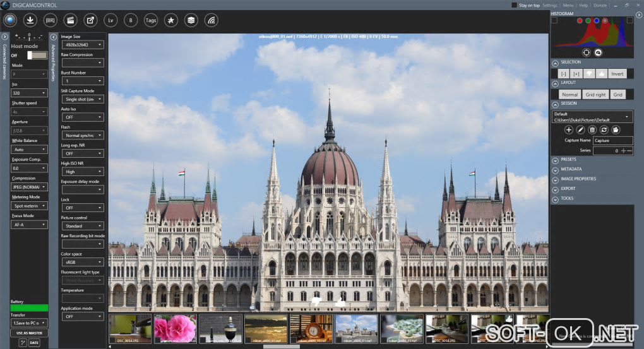Toggle the red histogram channel
The image size is (644, 349).
click(x=580, y=21)
